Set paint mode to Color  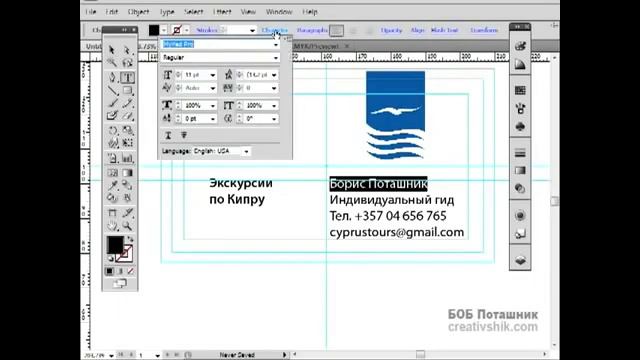(x=109, y=271)
